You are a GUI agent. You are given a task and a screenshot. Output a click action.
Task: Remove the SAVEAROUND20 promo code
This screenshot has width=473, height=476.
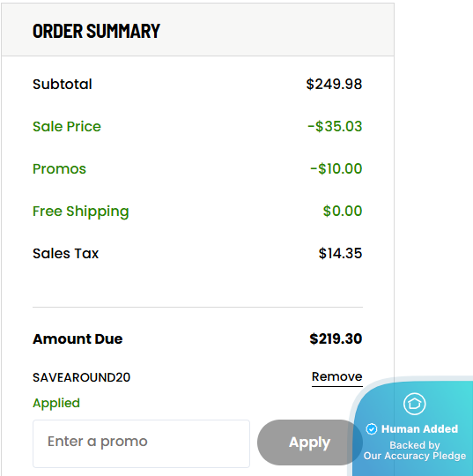[337, 377]
